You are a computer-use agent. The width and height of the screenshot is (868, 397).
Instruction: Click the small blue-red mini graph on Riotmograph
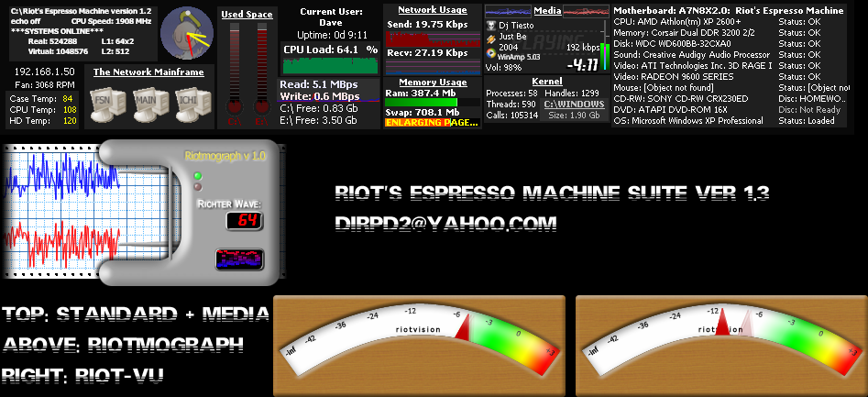click(x=239, y=259)
